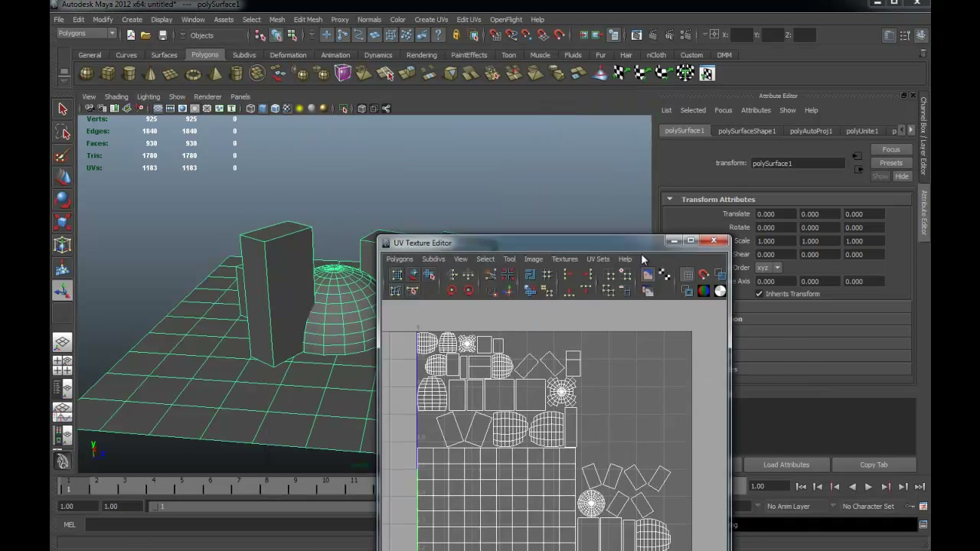
Task: Toggle RGB channels icon in UV Editor
Action: pos(704,291)
